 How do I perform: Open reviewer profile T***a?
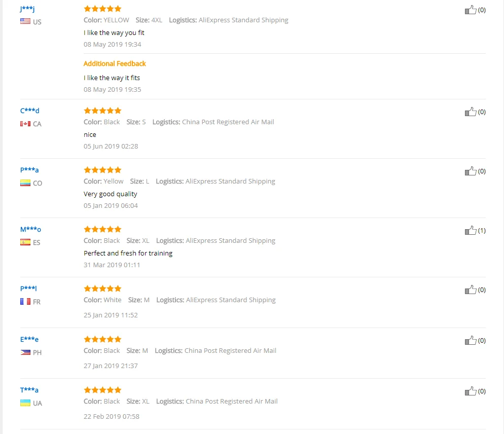click(x=29, y=390)
